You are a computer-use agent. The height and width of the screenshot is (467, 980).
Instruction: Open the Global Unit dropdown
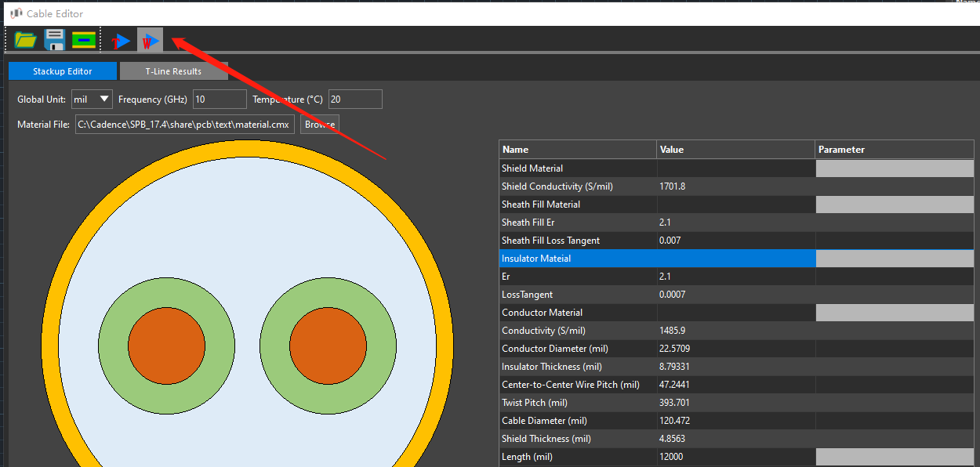pyautogui.click(x=93, y=99)
